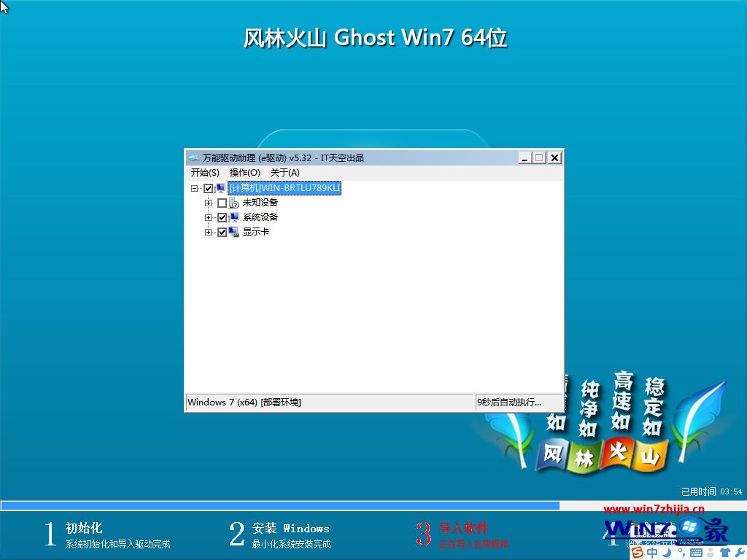Expand the 未知设备 tree node
Image resolution: width=747 pixels, height=560 pixels.
[x=208, y=202]
